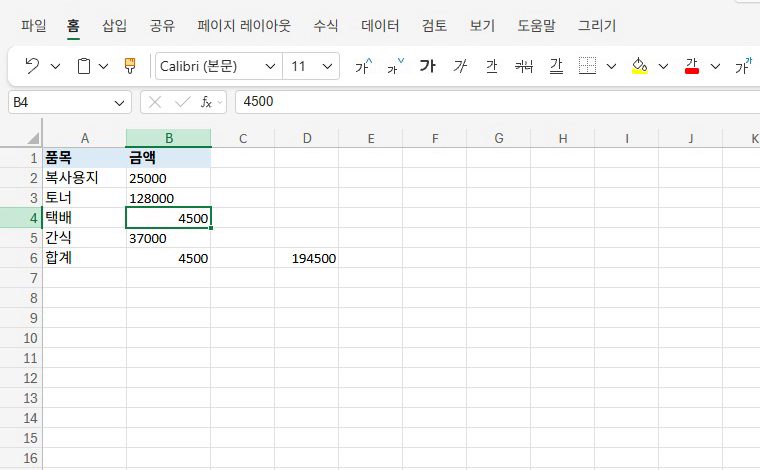Screen dimensions: 760x470
Task: Click the Paste clipboard icon
Action: pos(84,66)
